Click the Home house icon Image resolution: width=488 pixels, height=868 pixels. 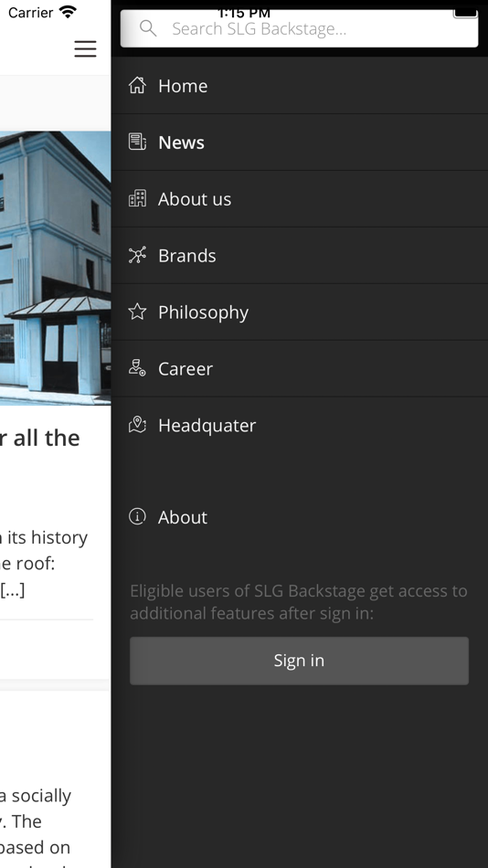tap(137, 85)
